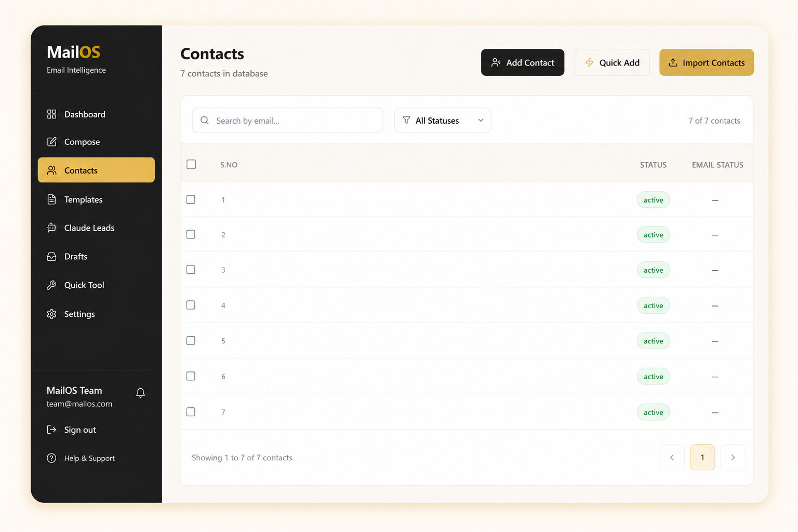798x532 pixels.
Task: Click the add-person icon on Add Contact
Action: pyautogui.click(x=496, y=62)
